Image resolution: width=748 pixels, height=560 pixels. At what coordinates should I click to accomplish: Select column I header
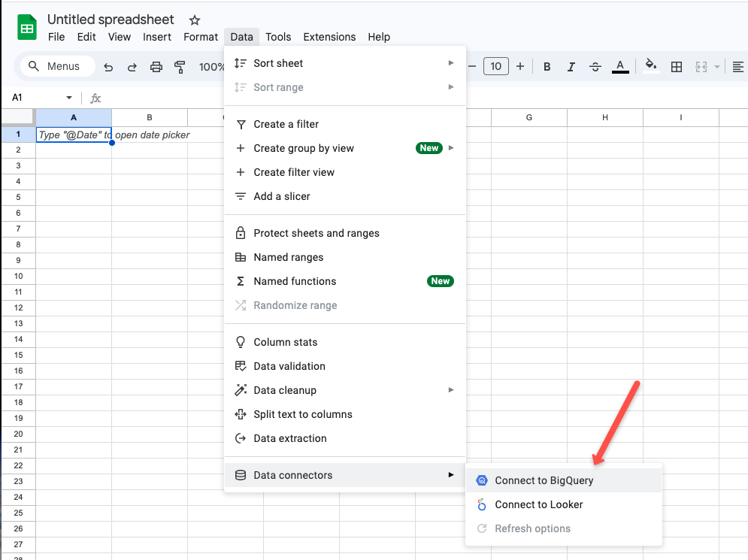tap(681, 117)
